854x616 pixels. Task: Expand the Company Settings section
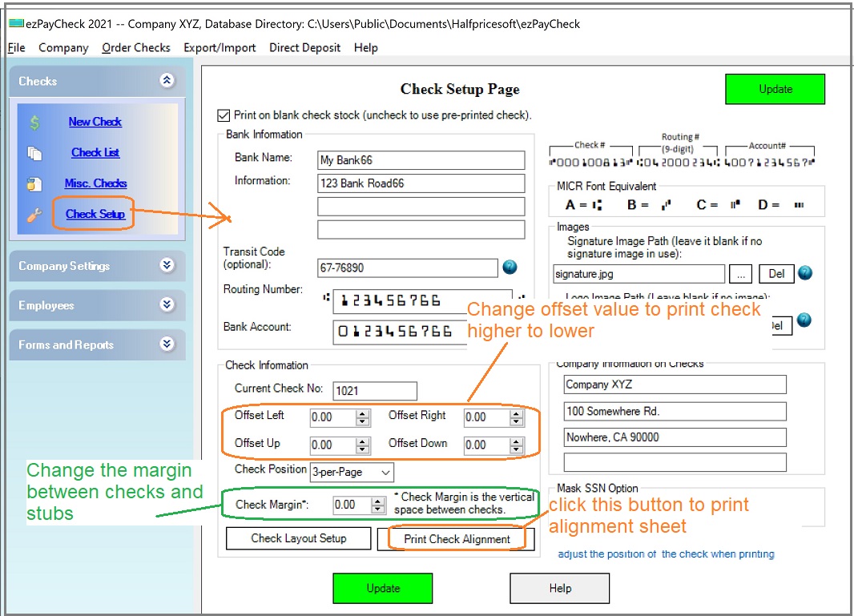coord(168,265)
